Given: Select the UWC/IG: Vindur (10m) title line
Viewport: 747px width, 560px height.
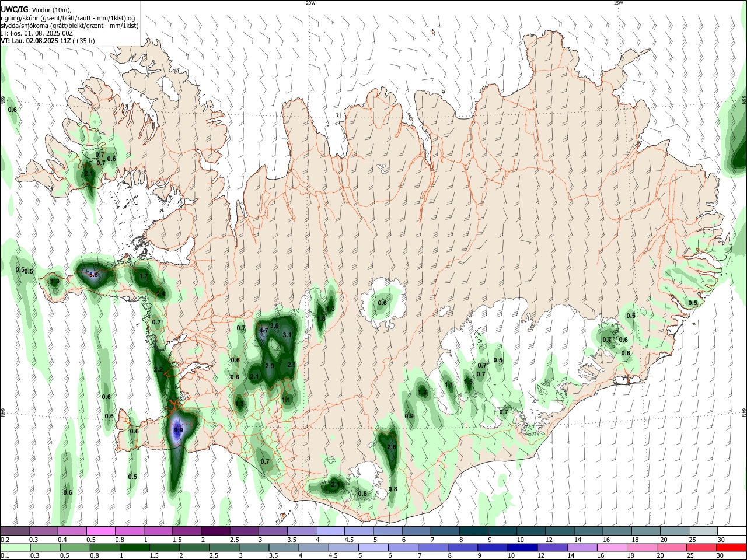Looking at the screenshot, I should pos(36,9).
